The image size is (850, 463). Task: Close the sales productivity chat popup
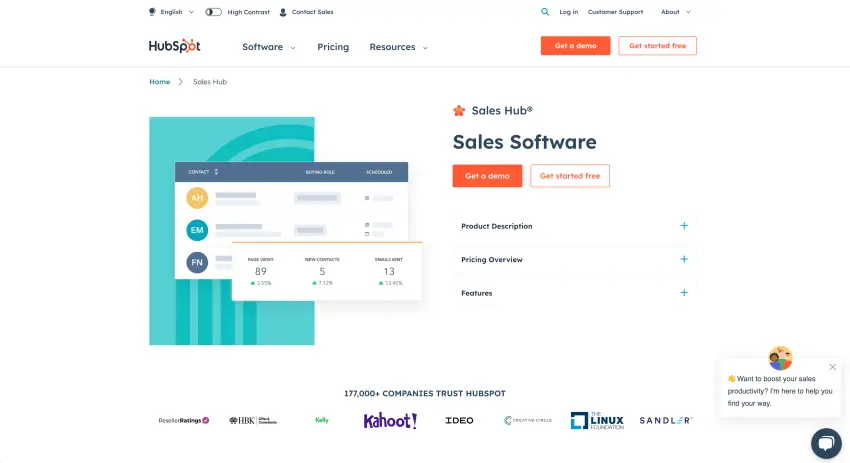pos(832,367)
